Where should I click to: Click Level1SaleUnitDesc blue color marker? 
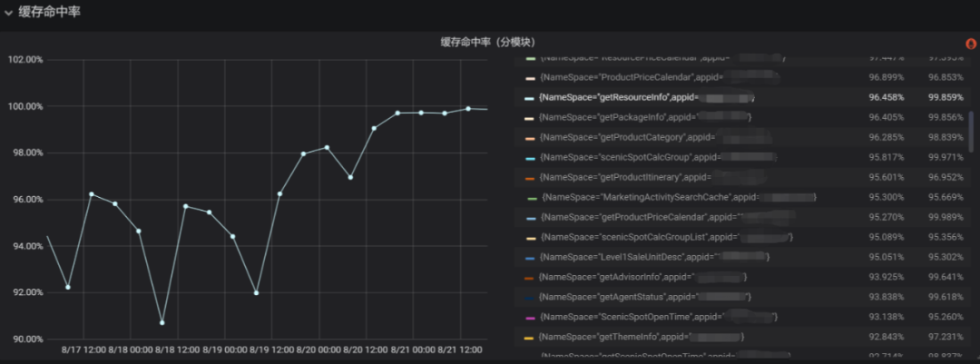coord(530,258)
